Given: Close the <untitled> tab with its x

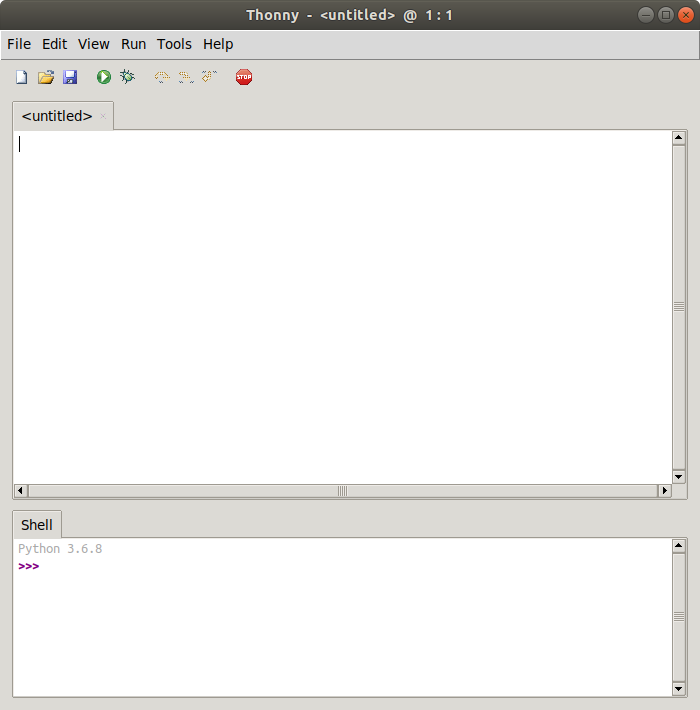Looking at the screenshot, I should pos(103,116).
